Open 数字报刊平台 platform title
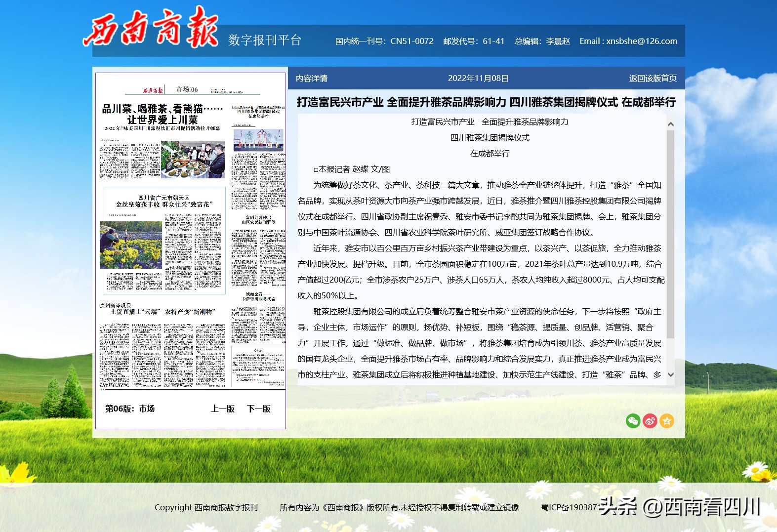This screenshot has width=777, height=532. 265,40
